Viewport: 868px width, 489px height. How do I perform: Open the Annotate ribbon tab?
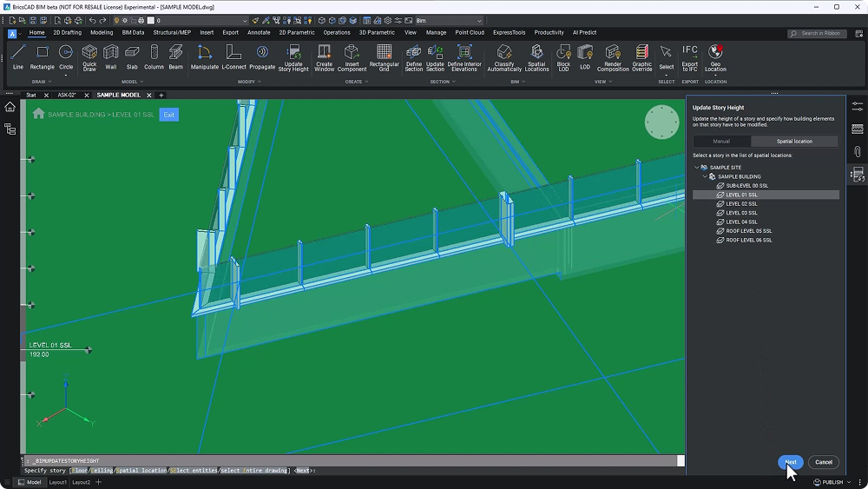pyautogui.click(x=259, y=33)
